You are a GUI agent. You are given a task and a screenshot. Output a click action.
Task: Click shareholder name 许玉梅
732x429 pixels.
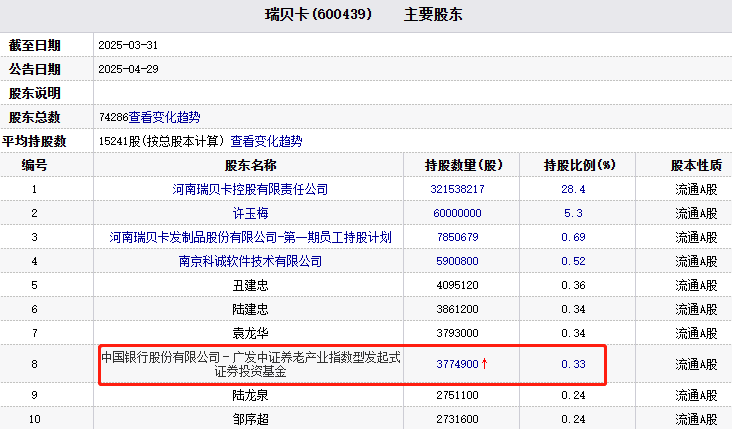(x=250, y=213)
